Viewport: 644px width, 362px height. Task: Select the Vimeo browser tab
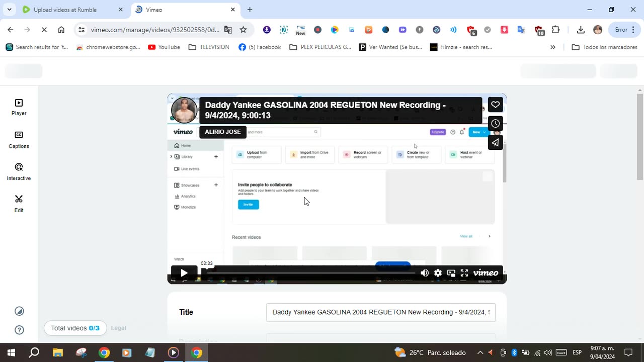click(x=185, y=10)
